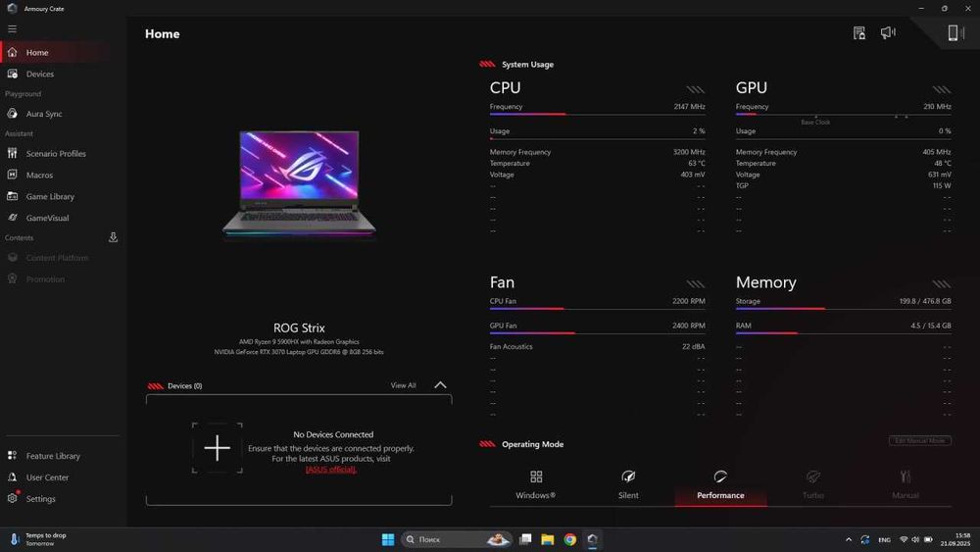Open the system info report icon

click(x=859, y=33)
